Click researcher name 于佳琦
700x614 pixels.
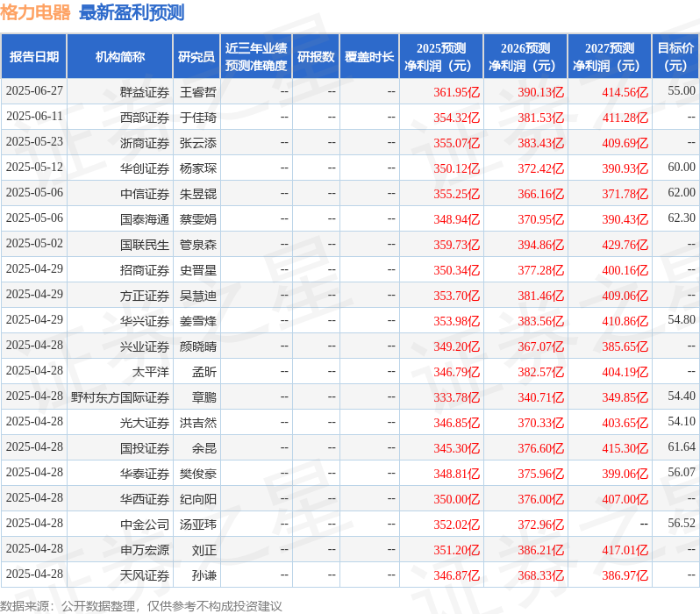(x=198, y=118)
